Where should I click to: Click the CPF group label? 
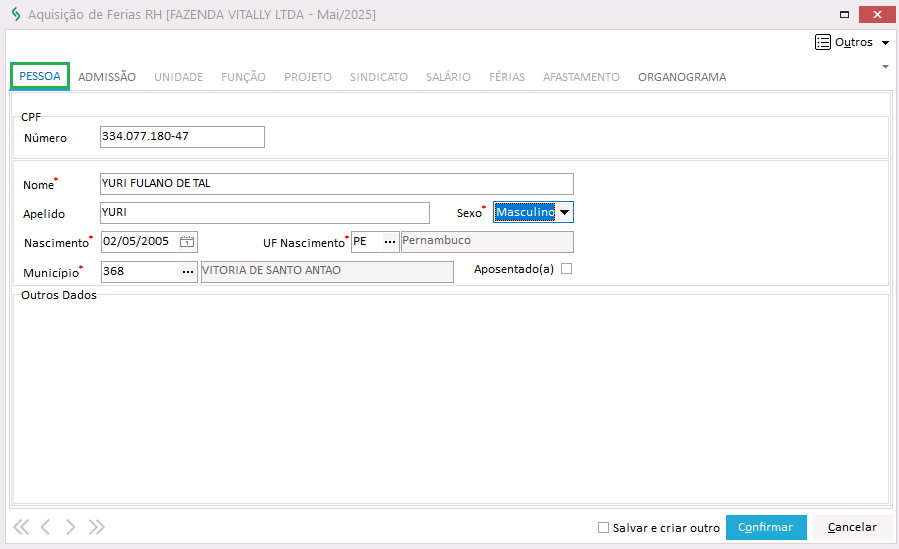tap(31, 117)
